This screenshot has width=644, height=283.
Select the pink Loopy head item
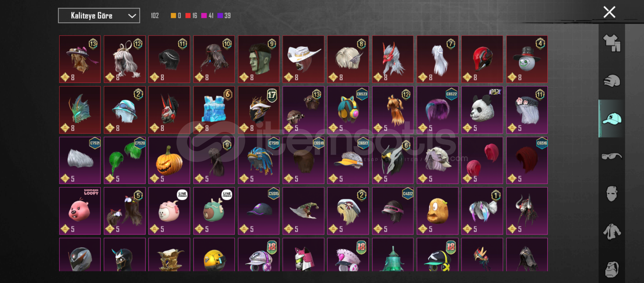(80, 211)
